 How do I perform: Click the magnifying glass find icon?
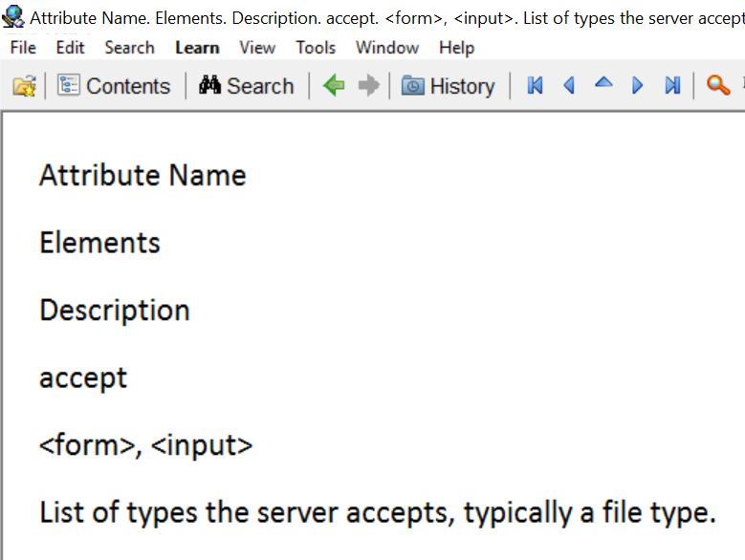coord(718,85)
